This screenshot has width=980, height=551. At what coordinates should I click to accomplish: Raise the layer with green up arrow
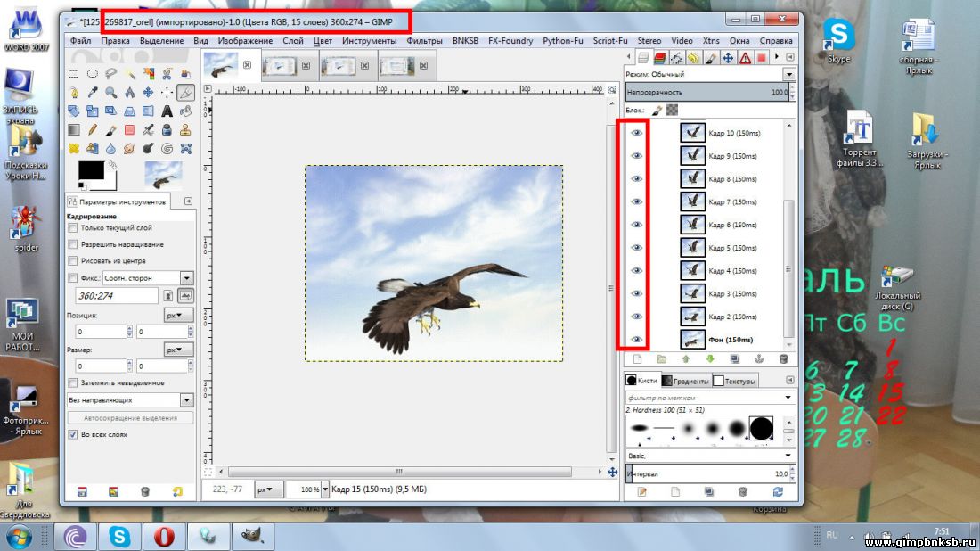point(686,358)
